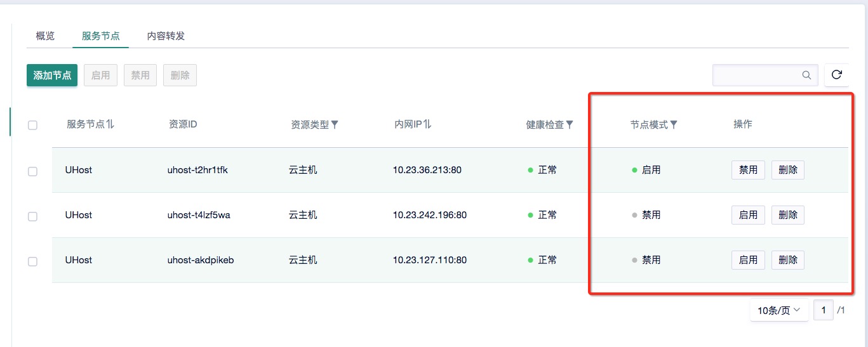This screenshot has height=347, width=868.
Task: Select the 服务节点 tab
Action: click(101, 36)
